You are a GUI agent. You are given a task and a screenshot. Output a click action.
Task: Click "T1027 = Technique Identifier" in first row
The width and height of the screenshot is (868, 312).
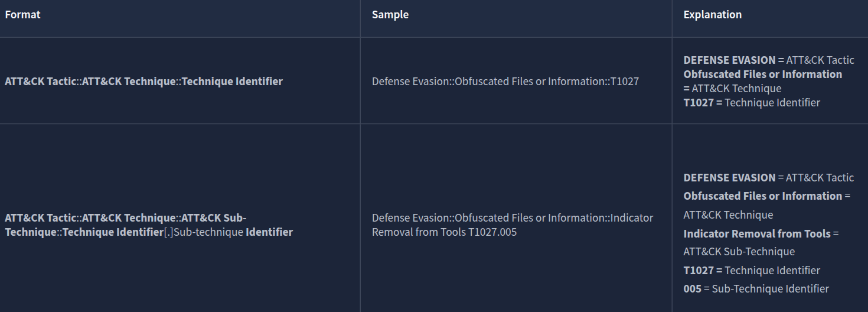pos(752,103)
